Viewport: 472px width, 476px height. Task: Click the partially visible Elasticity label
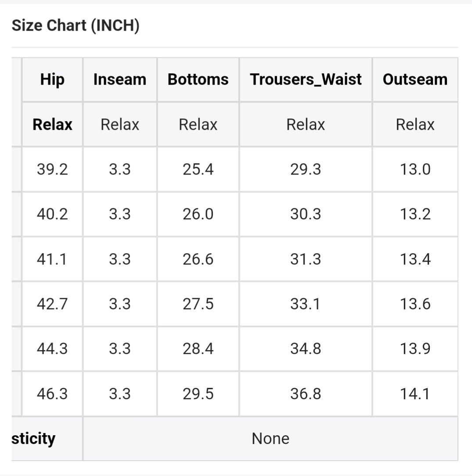[34, 439]
